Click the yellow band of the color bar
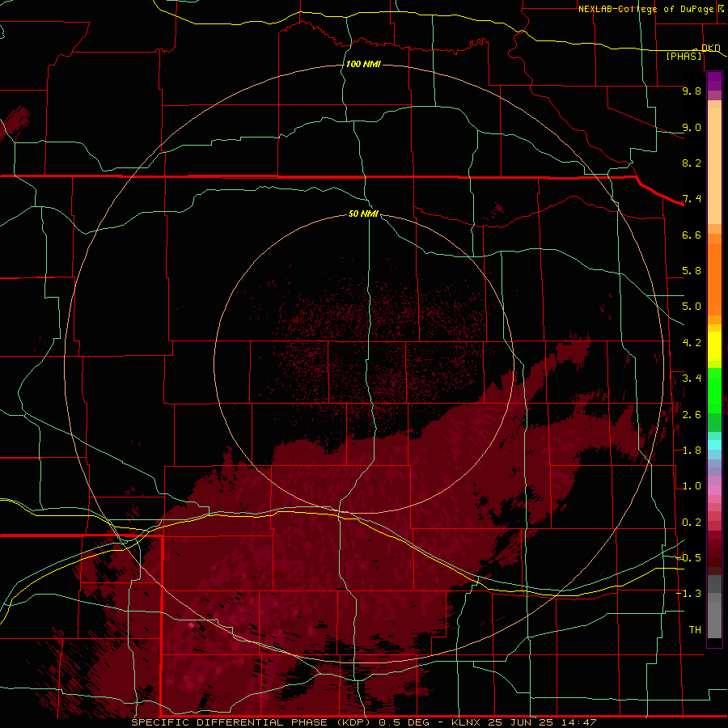Screen dimensions: 728x728 click(714, 346)
